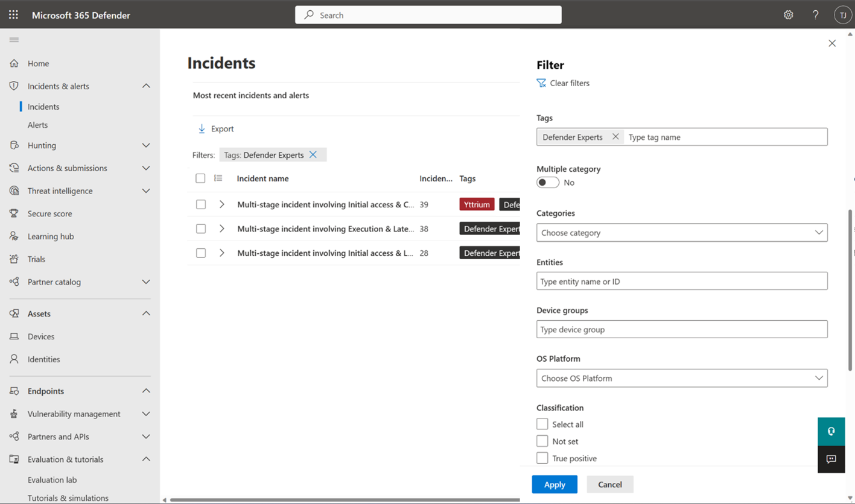Export the incidents list
The image size is (855, 504).
tap(215, 128)
